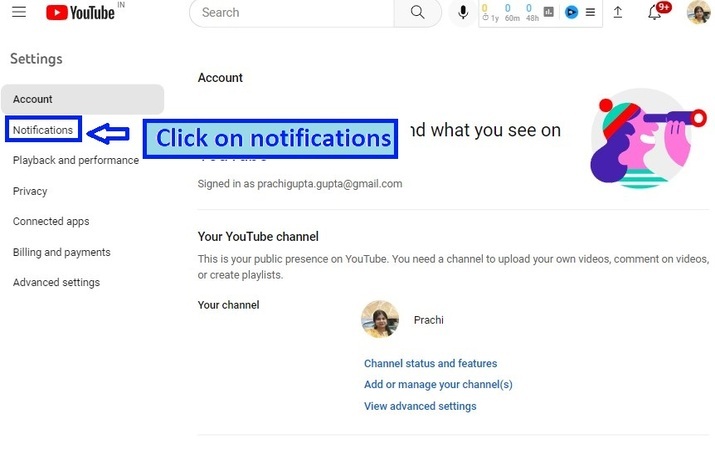Open Advanced settings in the sidebar

point(56,282)
